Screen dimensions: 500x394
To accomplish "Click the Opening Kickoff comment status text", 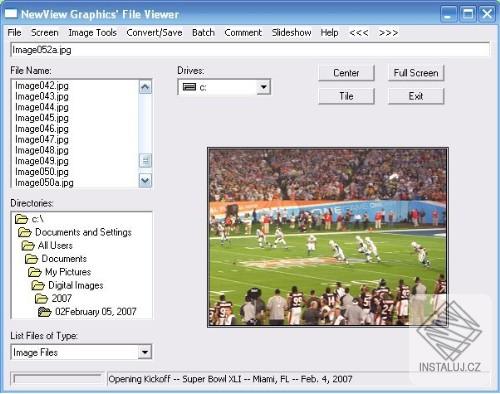I will tap(230, 379).
